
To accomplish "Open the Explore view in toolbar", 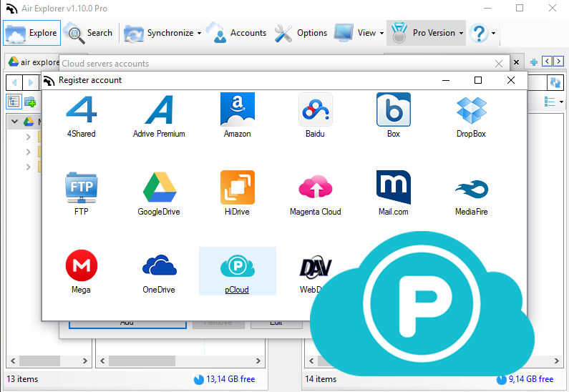I will point(32,33).
